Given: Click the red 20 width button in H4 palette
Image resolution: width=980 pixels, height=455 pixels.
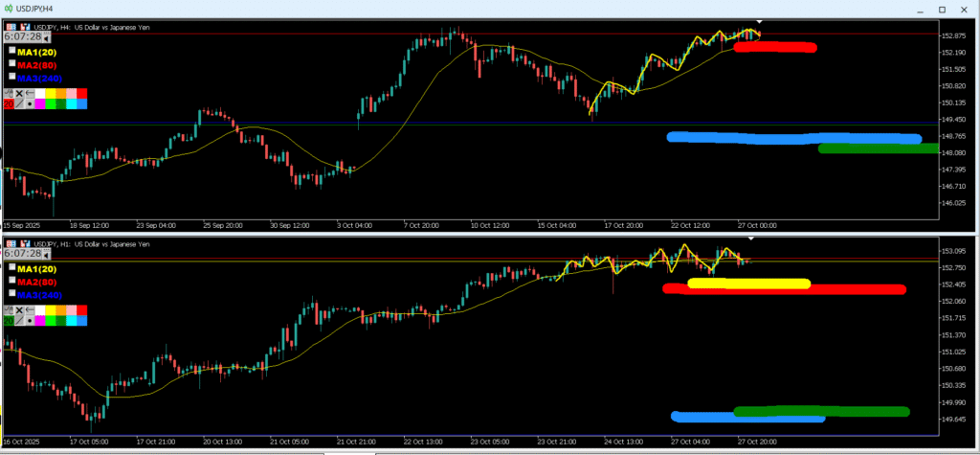Looking at the screenshot, I should (9, 103).
